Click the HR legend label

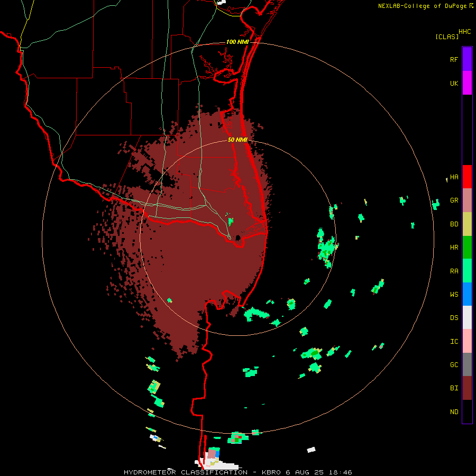pos(454,248)
